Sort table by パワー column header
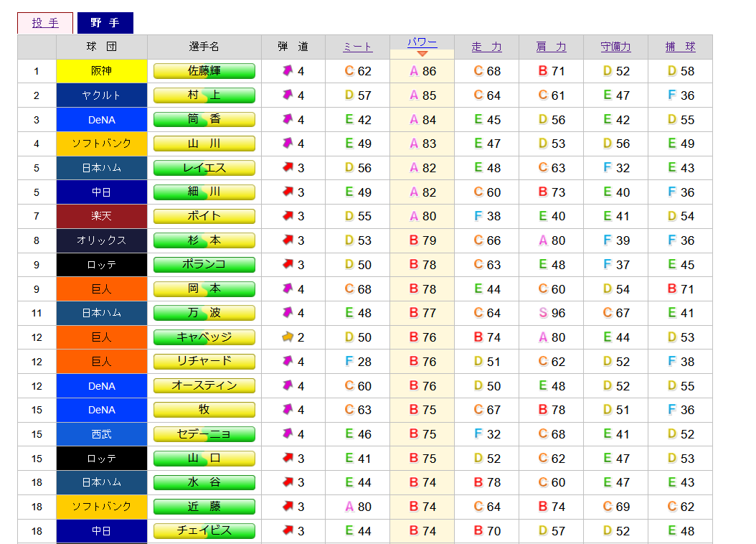 [422, 42]
